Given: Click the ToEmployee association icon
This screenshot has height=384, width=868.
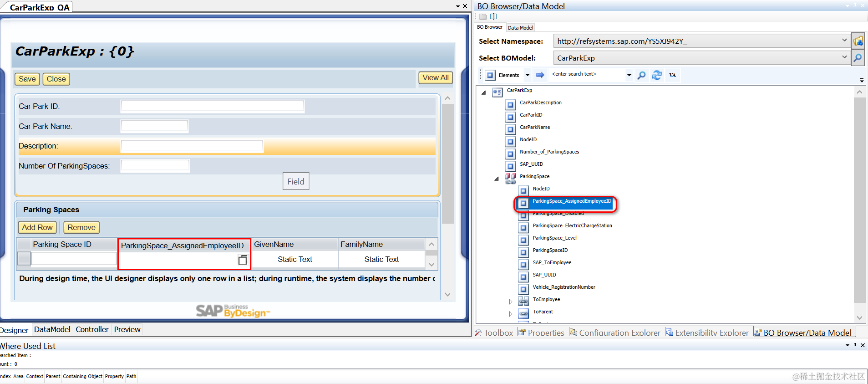Looking at the screenshot, I should [523, 301].
